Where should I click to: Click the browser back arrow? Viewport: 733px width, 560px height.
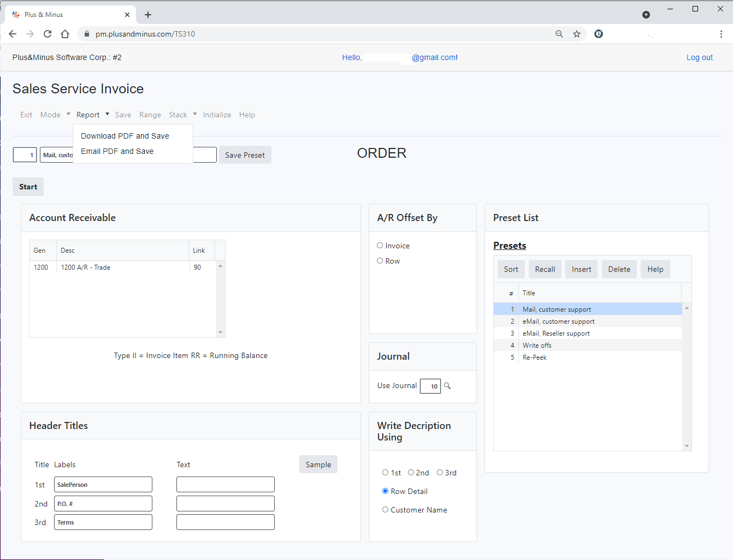(x=13, y=34)
